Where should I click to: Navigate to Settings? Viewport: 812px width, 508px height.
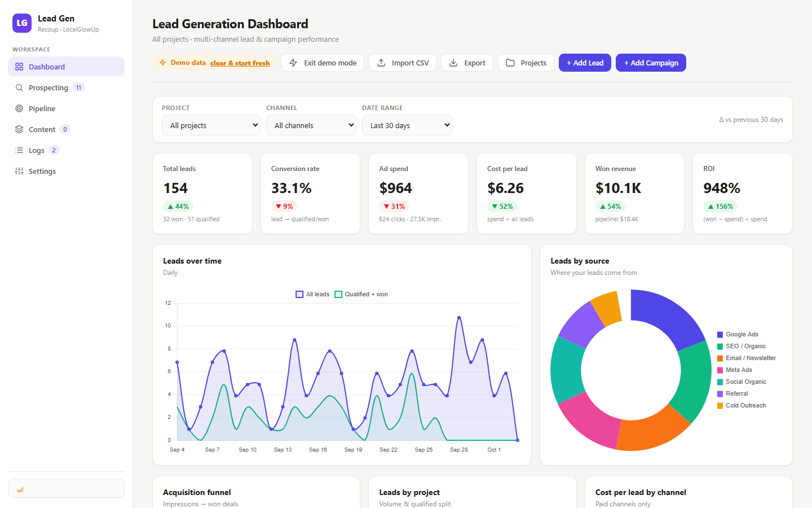tap(66, 171)
